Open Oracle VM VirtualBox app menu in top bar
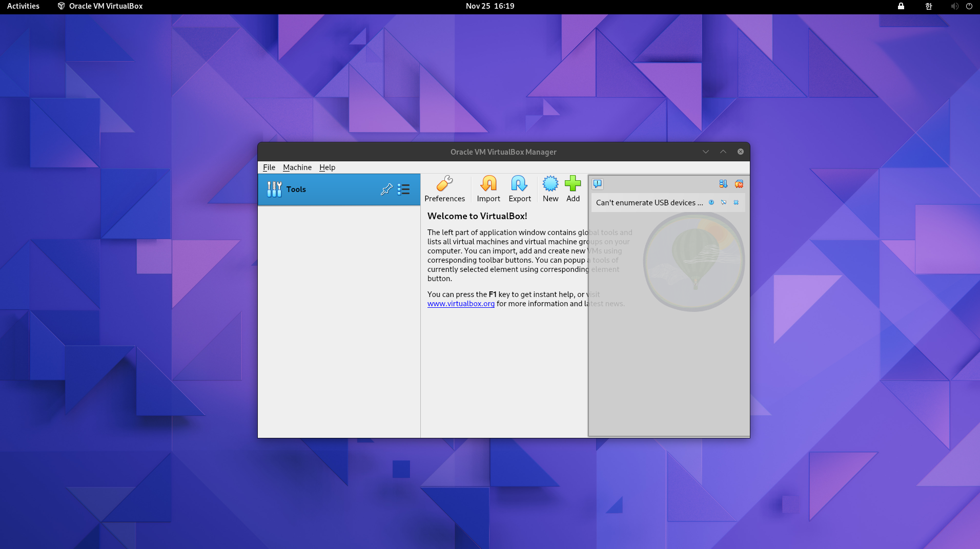Screen dimensions: 980x549 100,6
